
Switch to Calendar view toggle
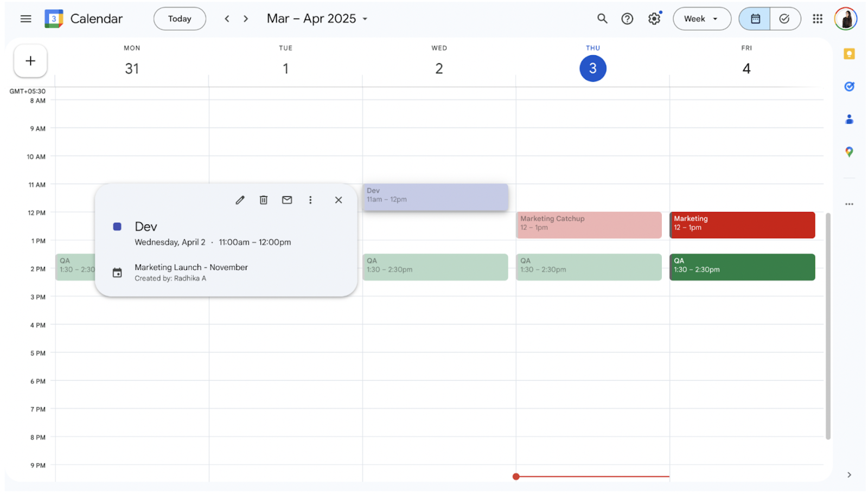[x=755, y=19]
